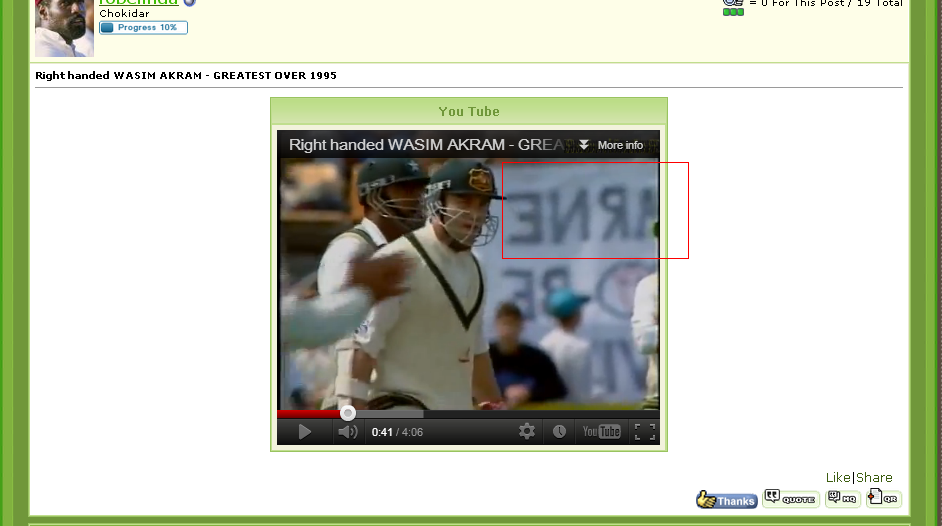Click the post title text Right handed WASIM AKRAM - GREATEST OVER 1995
The image size is (942, 526).
point(186,76)
